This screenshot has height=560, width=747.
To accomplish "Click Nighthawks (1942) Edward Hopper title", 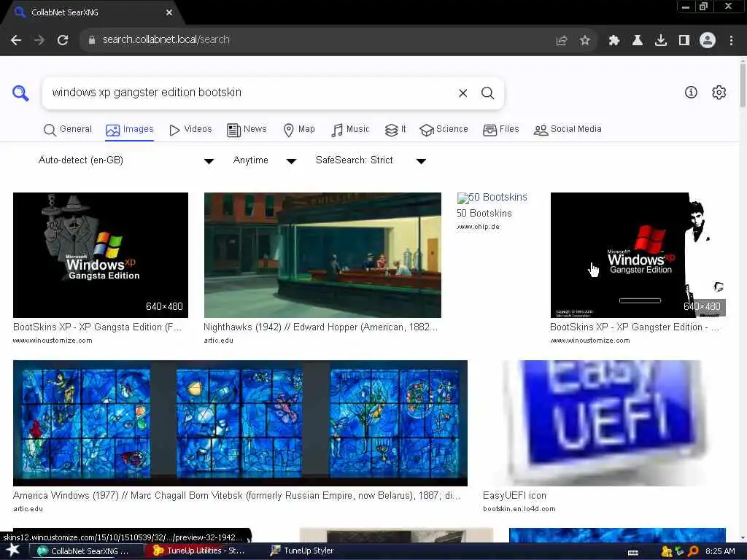I will pyautogui.click(x=320, y=327).
